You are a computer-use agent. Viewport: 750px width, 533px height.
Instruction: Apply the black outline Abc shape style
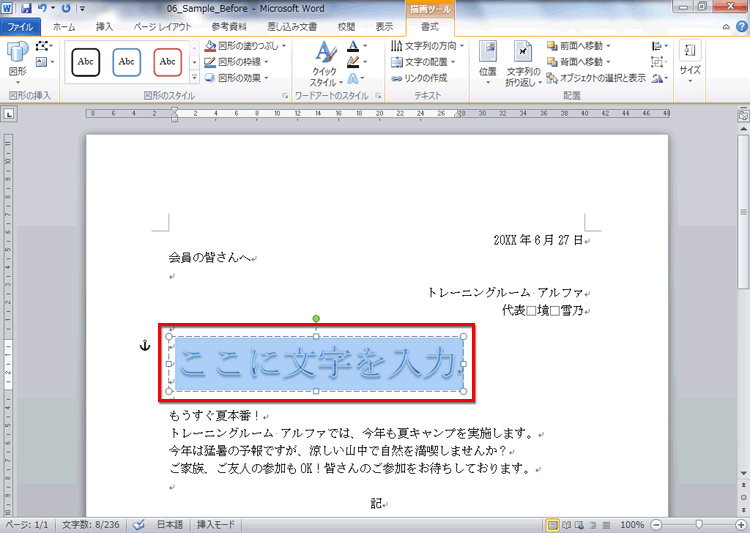[x=86, y=62]
